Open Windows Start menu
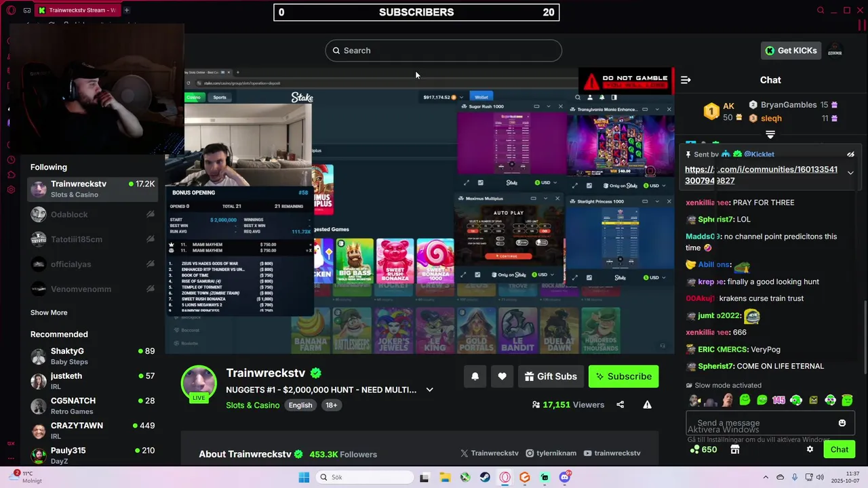868x488 pixels. (304, 477)
